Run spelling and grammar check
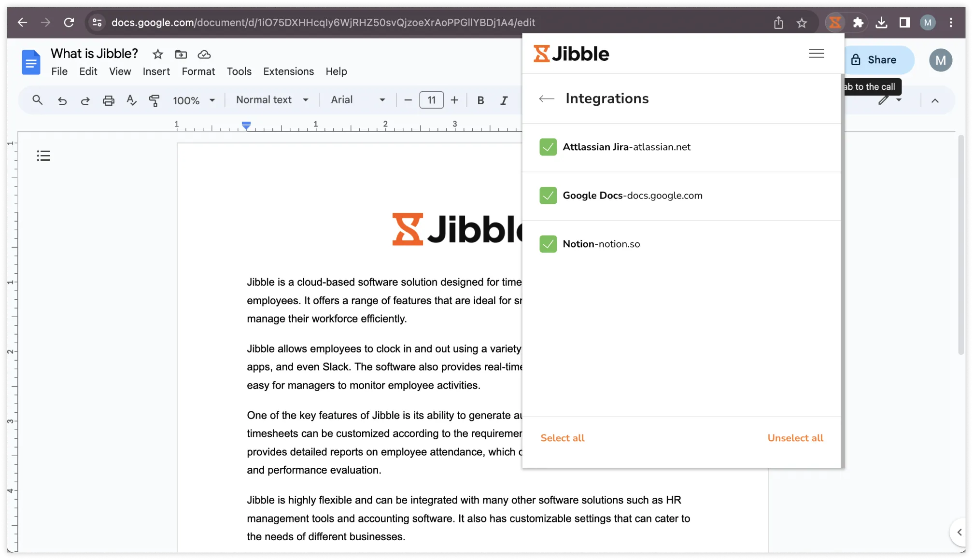The height and width of the screenshot is (560, 973). click(x=131, y=100)
